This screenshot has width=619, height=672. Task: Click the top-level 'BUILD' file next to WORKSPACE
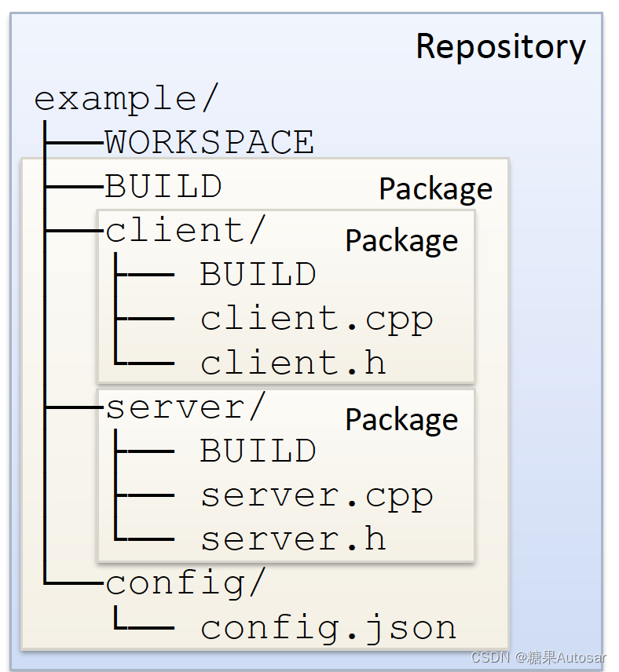(163, 186)
